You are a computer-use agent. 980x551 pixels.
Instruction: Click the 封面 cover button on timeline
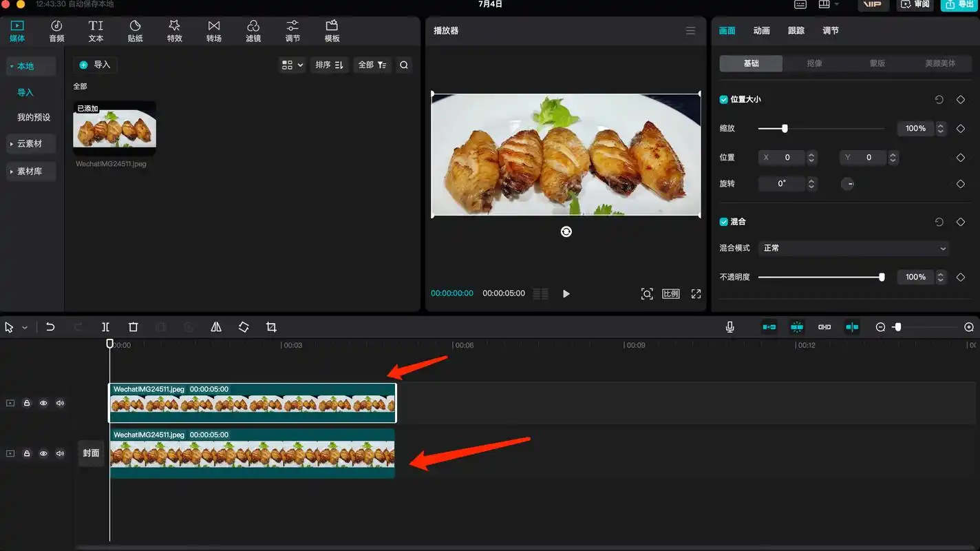[x=91, y=453]
